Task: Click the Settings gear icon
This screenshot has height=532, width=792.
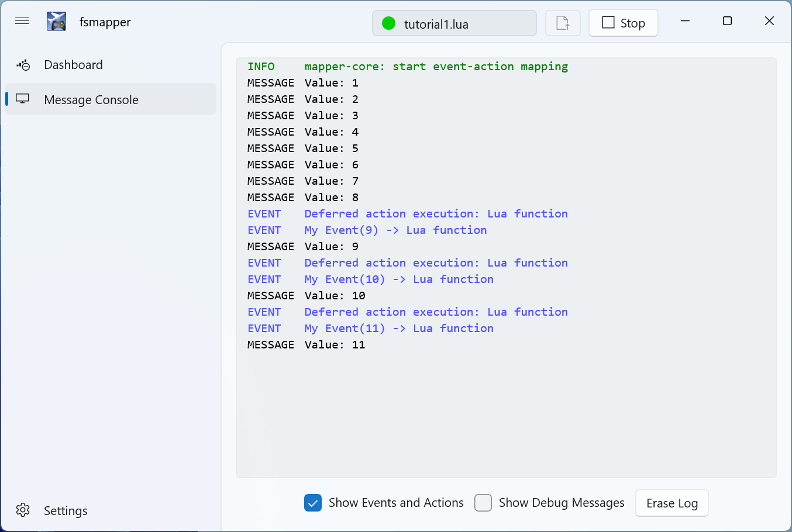Action: coord(23,510)
